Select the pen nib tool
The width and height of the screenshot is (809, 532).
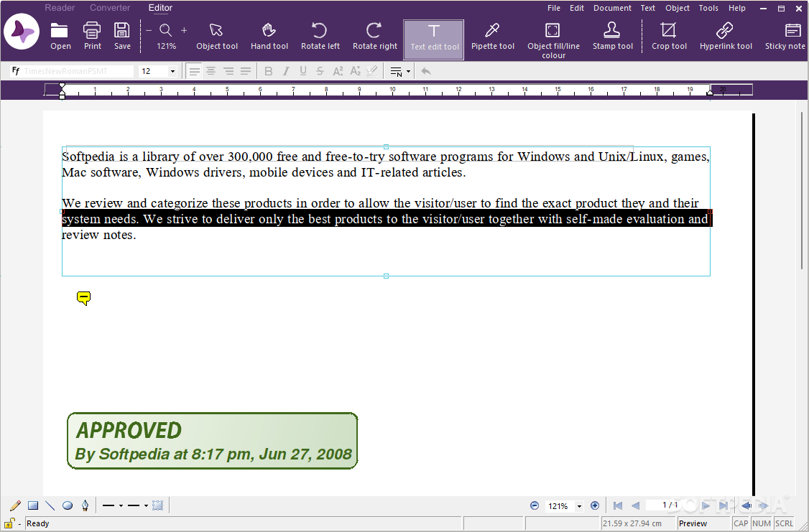(85, 505)
